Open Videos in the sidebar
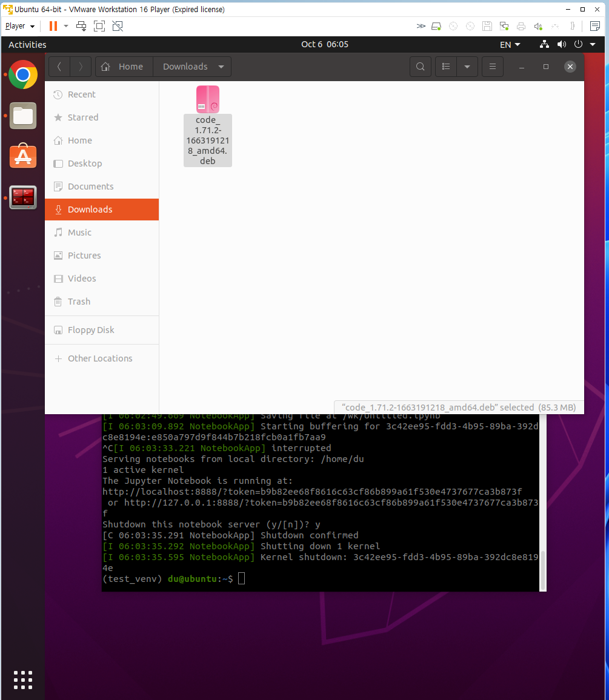Viewport: 609px width, 700px height. pyautogui.click(x=102, y=278)
